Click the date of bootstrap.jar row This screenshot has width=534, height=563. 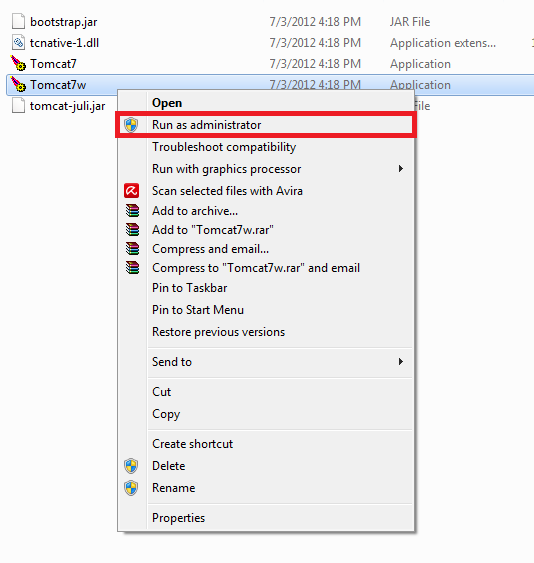point(315,22)
